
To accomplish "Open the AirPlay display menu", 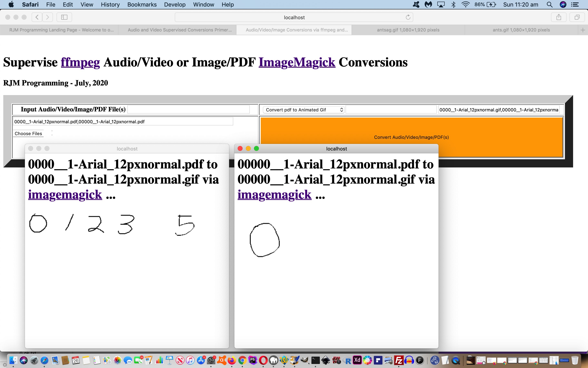I will point(441,5).
